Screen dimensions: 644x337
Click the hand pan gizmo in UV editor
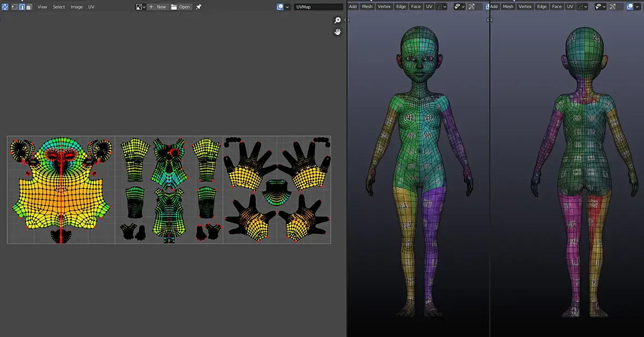point(338,32)
